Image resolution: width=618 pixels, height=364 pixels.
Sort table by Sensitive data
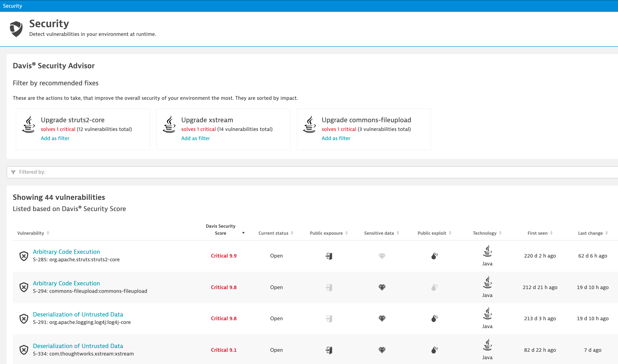pos(382,233)
